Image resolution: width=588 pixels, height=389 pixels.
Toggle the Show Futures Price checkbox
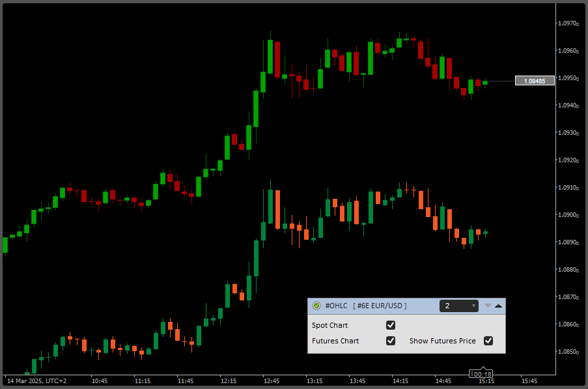pyautogui.click(x=488, y=341)
